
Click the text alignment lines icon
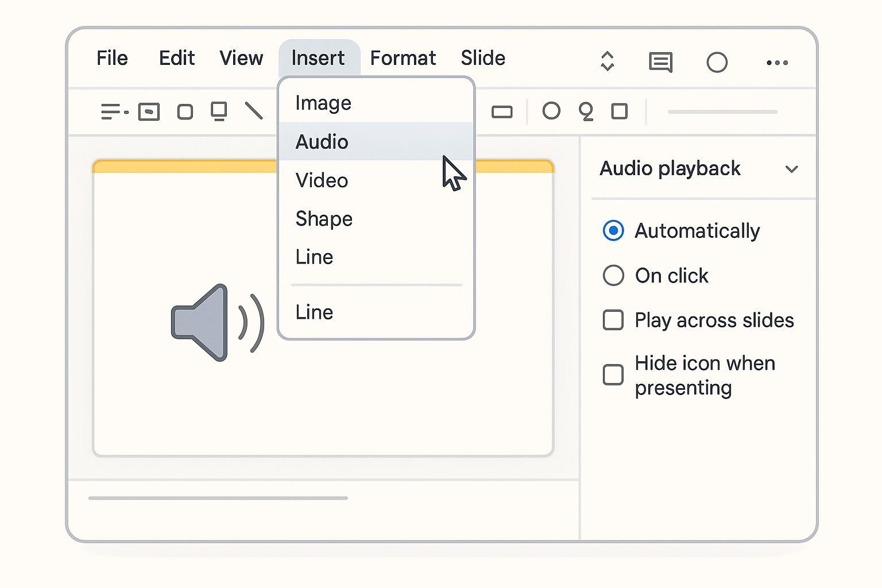[113, 111]
